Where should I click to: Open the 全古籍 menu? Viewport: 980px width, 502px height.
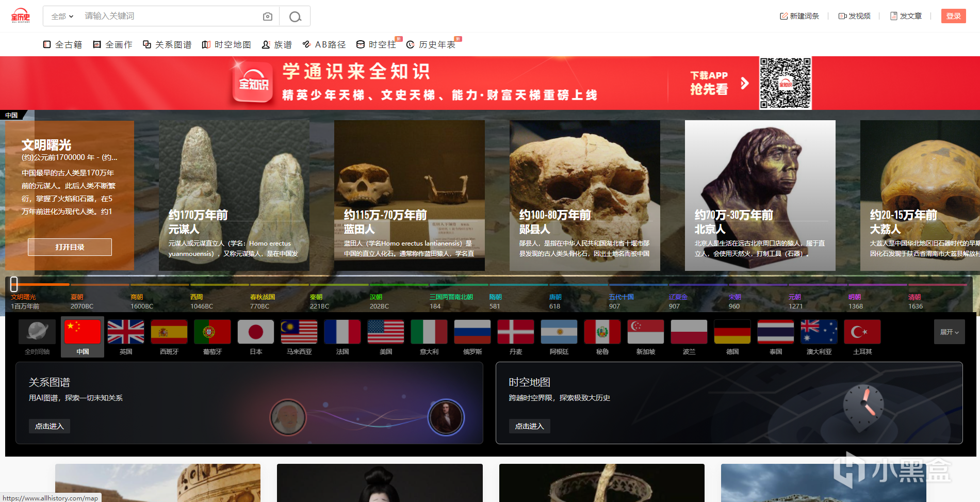(62, 45)
